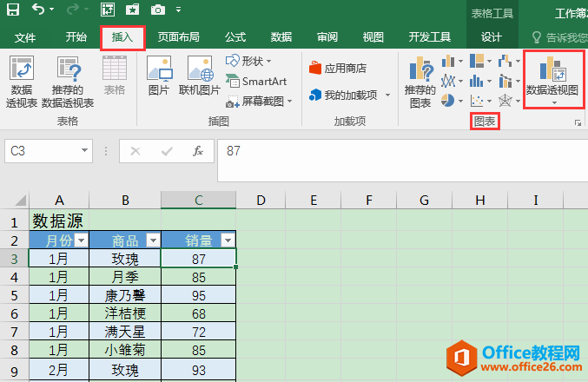The image size is (588, 382).
Task: Insert a SmartArt graphic
Action: tap(256, 81)
